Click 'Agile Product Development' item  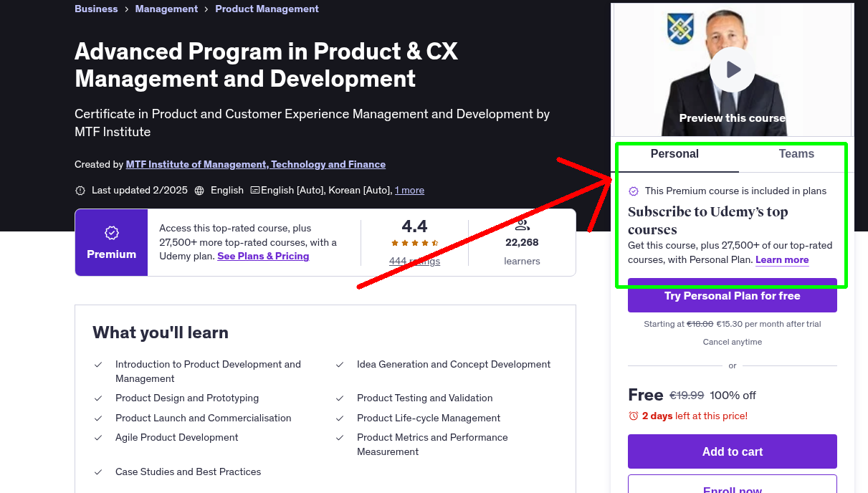[177, 437]
